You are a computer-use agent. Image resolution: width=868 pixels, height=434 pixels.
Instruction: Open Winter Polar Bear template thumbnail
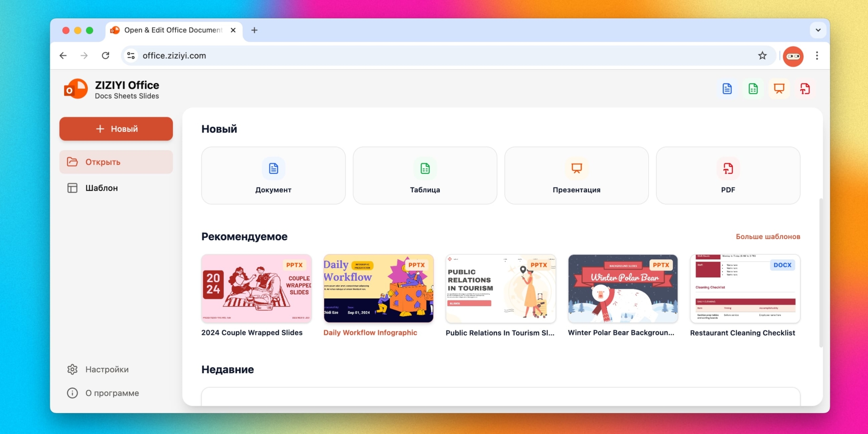coord(623,289)
